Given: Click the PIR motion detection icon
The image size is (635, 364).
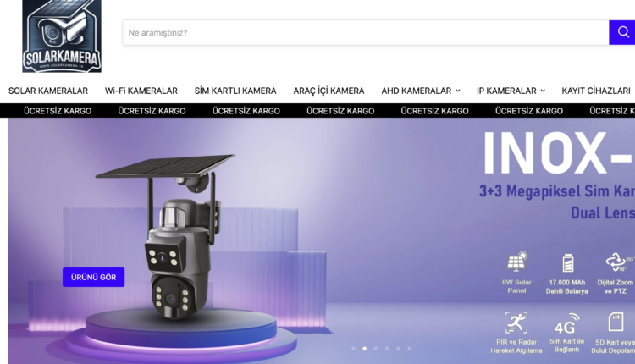Looking at the screenshot, I should click(516, 323).
